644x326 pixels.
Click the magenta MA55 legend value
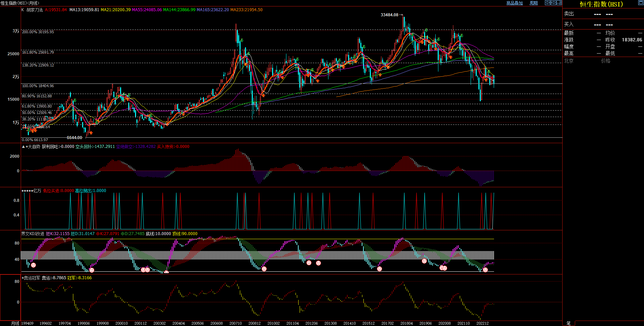[x=147, y=10]
